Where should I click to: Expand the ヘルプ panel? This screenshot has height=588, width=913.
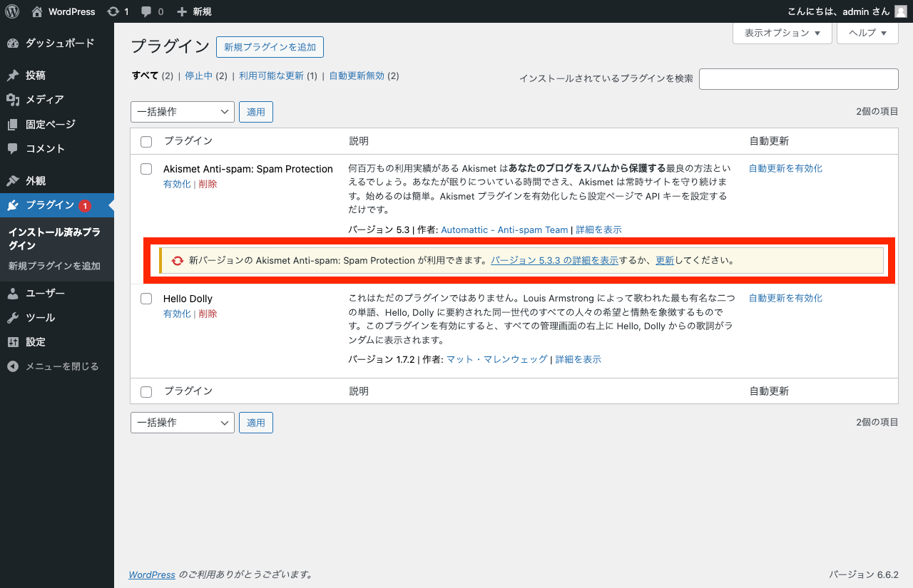(867, 33)
